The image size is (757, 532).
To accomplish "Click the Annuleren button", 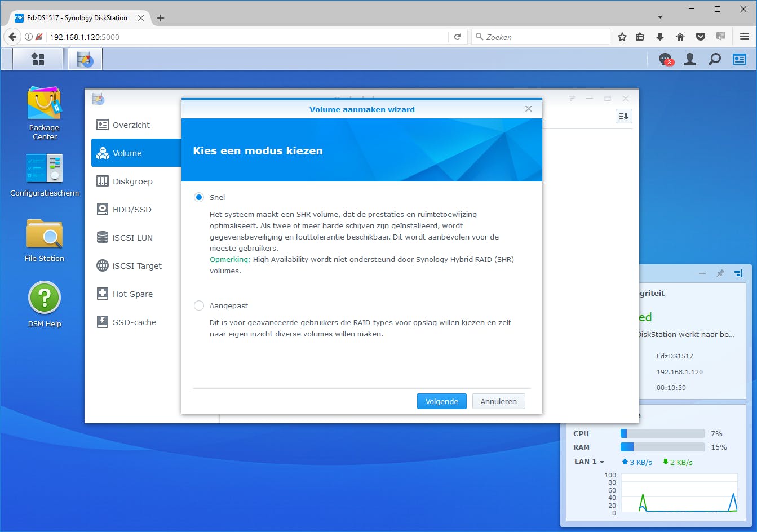I will click(499, 401).
